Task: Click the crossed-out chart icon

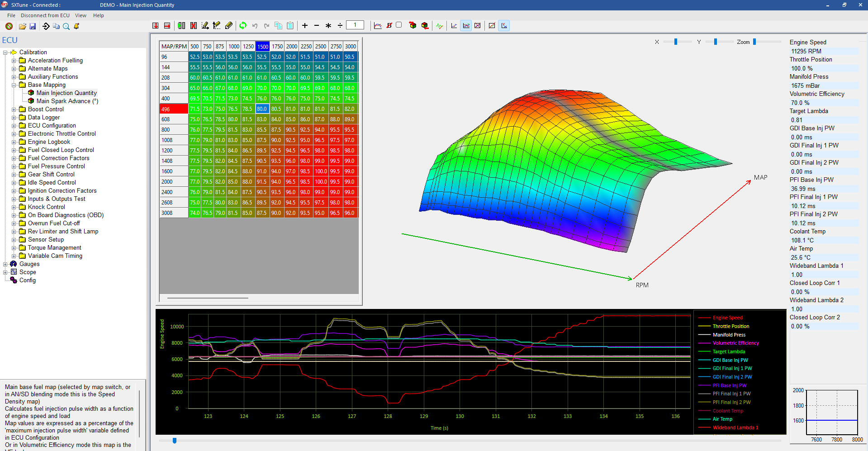Action: pyautogui.click(x=477, y=26)
